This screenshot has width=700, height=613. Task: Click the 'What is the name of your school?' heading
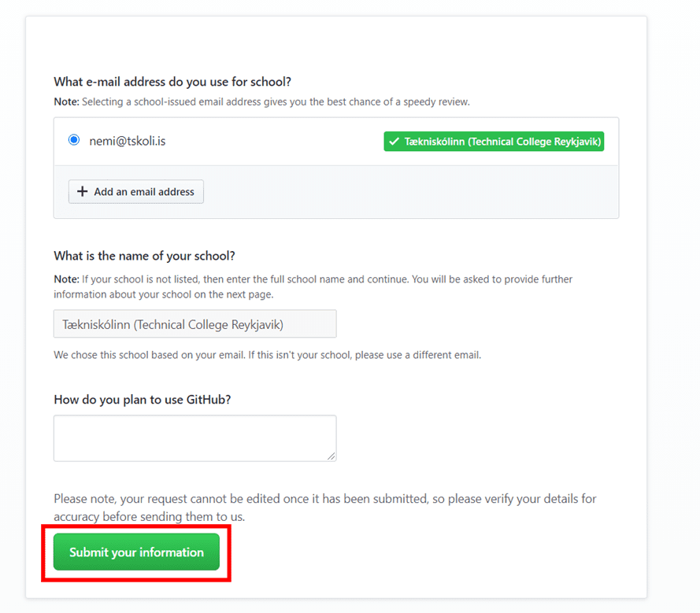(144, 256)
